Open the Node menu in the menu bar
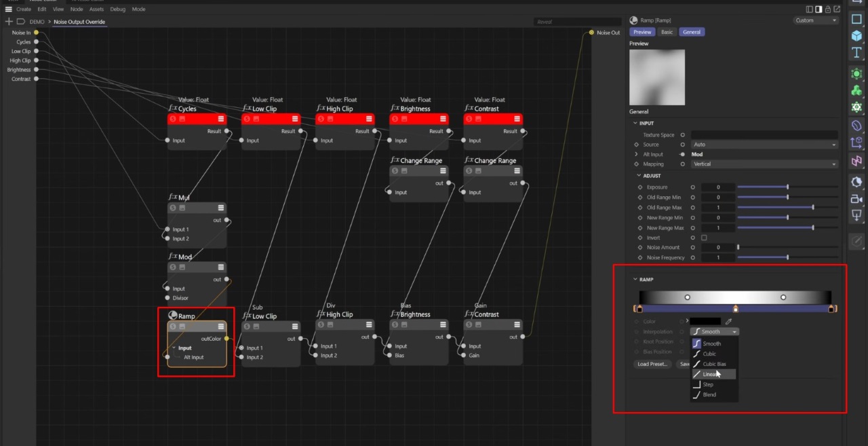 76,9
